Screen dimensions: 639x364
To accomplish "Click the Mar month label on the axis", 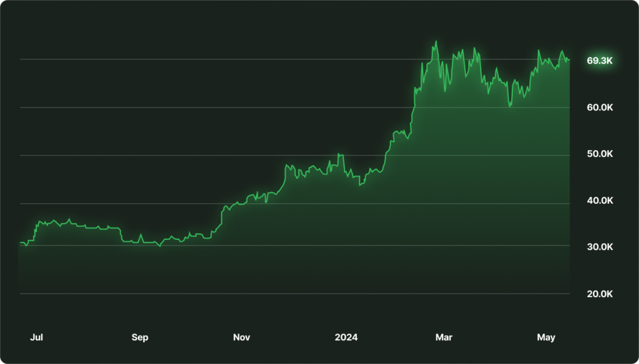I will point(444,337).
